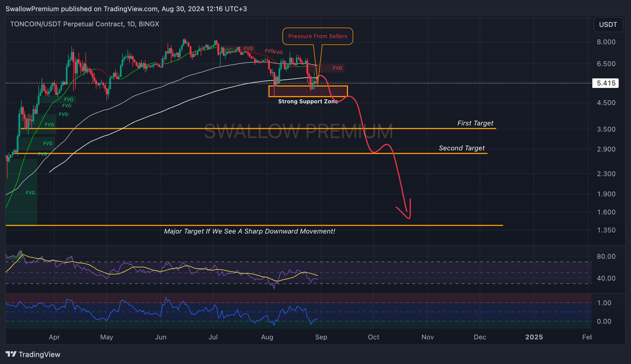Screen dimensions: 631x364
Task: Click the large green FVG label near 1.900
Action: pyautogui.click(x=30, y=193)
